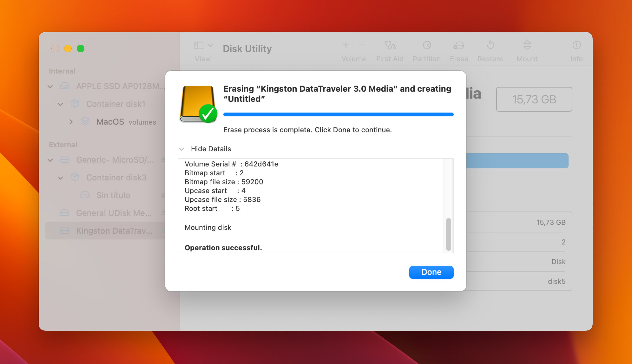
Task: Drag the erase progress bar
Action: (x=339, y=114)
